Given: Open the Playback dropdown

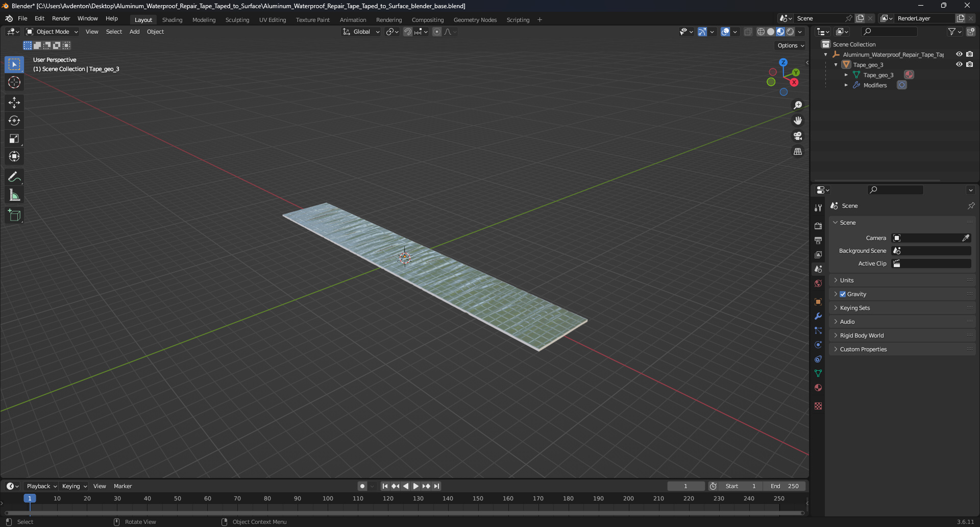Looking at the screenshot, I should click(x=41, y=486).
